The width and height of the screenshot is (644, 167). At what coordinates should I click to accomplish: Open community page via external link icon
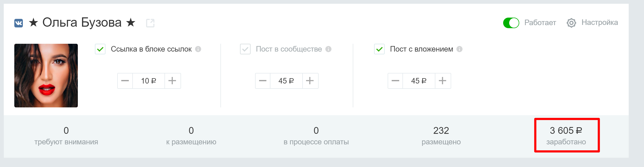150,23
